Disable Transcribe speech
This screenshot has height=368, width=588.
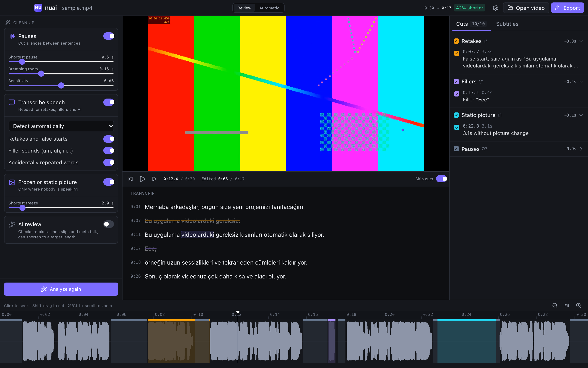[109, 102]
